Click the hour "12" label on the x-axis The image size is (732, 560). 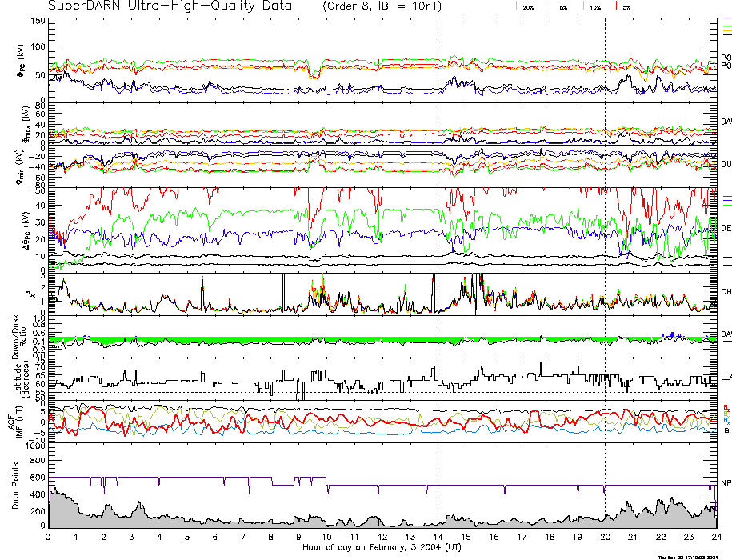click(x=382, y=537)
